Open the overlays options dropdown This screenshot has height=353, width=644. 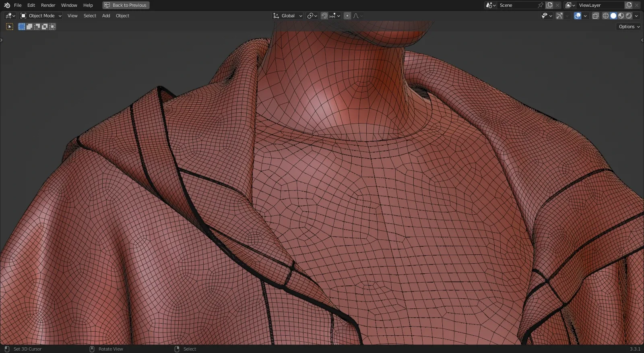(585, 16)
